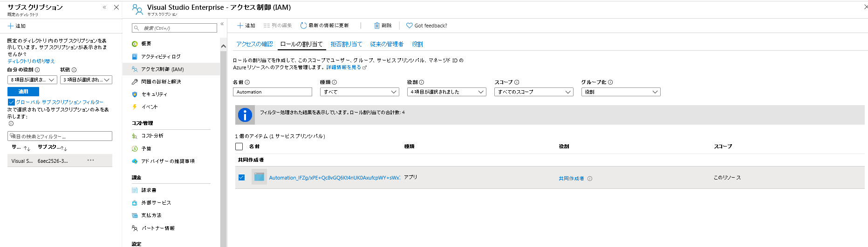The width and height of the screenshot is (868, 247).
Task: Click info icon next to 共同作成者 role
Action: [x=590, y=179]
